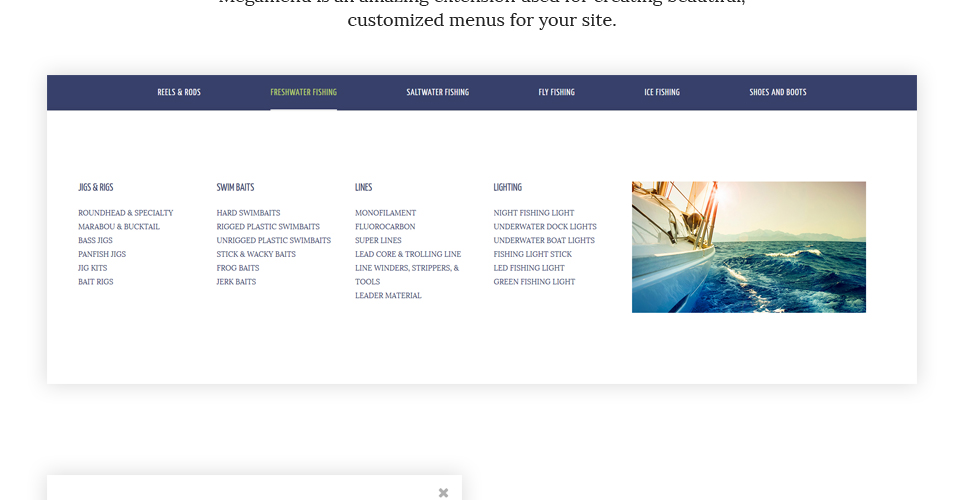Open Line Winders, Strippers, & Tools link
The height and width of the screenshot is (500, 965).
tap(407, 275)
